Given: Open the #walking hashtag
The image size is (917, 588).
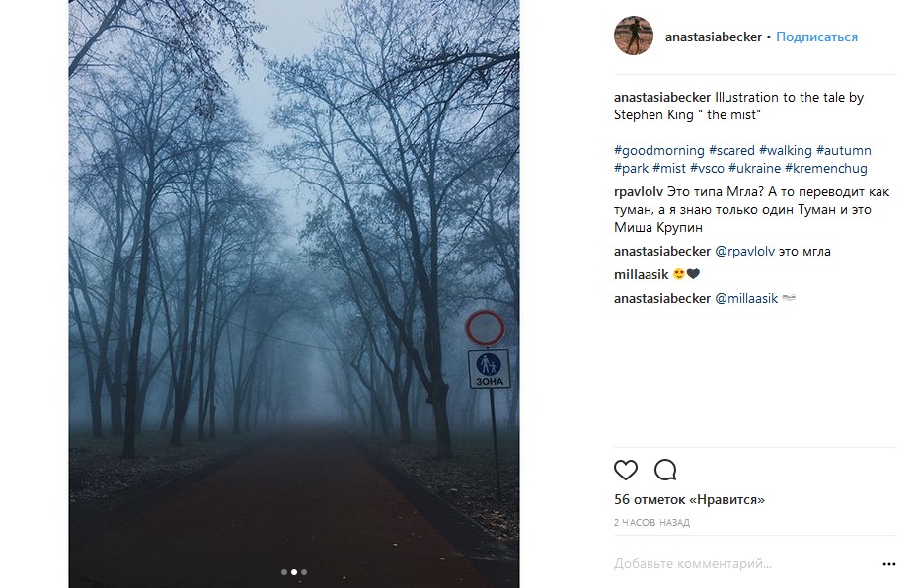Looking at the screenshot, I should (x=786, y=151).
